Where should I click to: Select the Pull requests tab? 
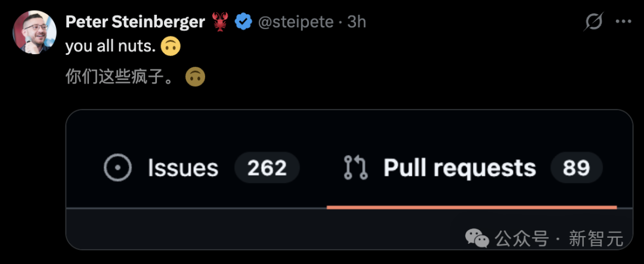pyautogui.click(x=459, y=168)
